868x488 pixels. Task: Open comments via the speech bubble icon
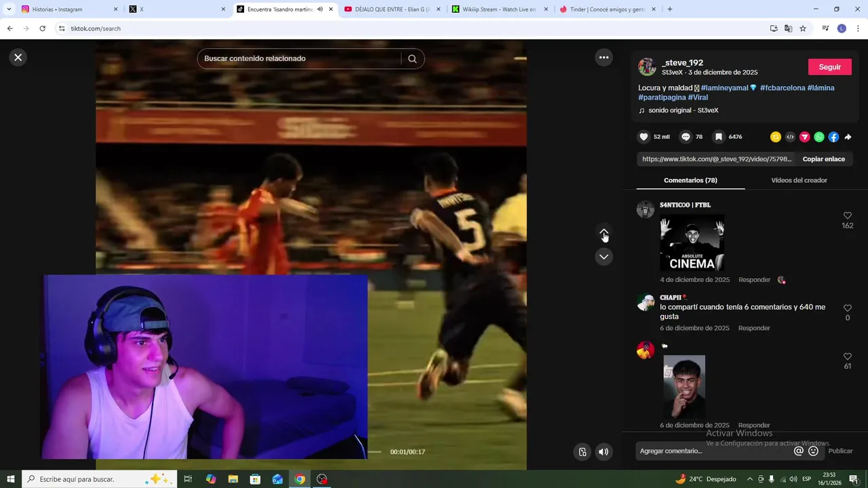pos(686,137)
